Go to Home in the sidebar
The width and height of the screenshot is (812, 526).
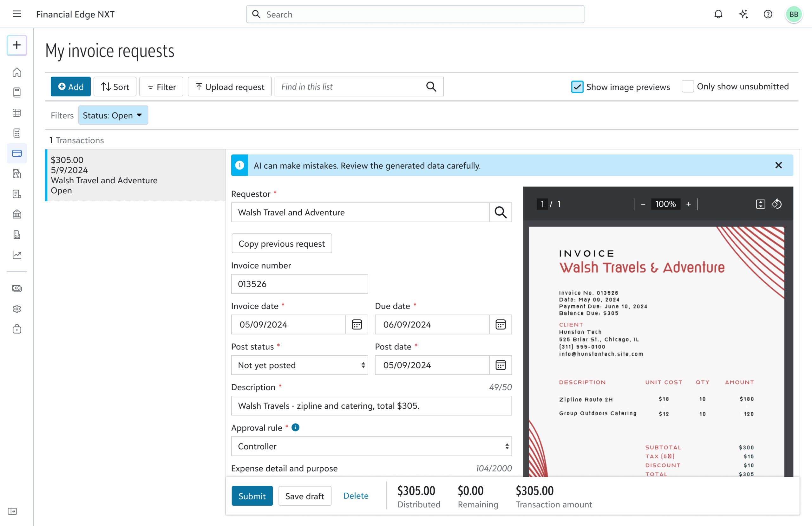tap(17, 72)
